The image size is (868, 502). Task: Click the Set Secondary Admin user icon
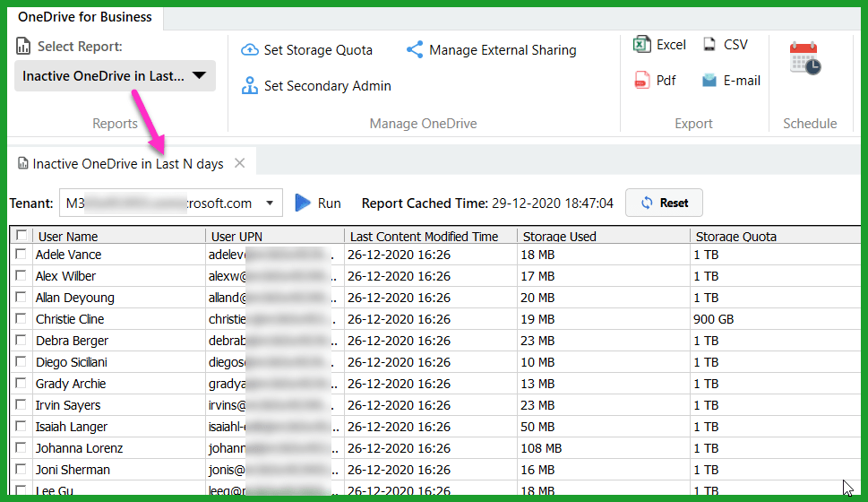(250, 85)
